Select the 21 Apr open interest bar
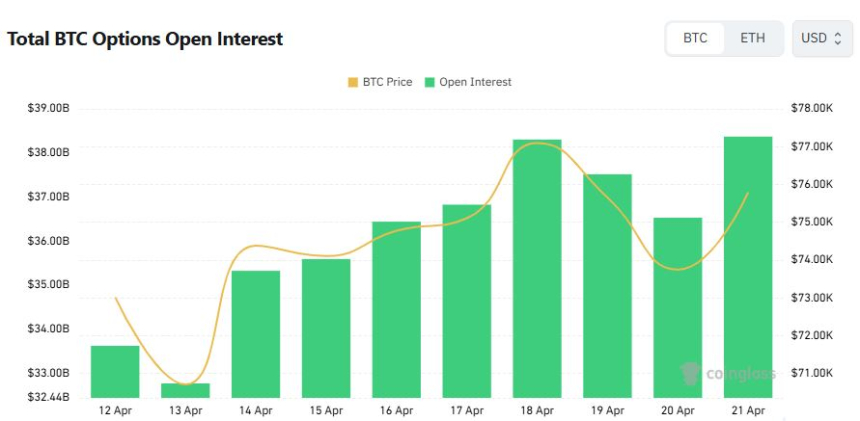Screen dimensions: 860x421 click(x=748, y=266)
